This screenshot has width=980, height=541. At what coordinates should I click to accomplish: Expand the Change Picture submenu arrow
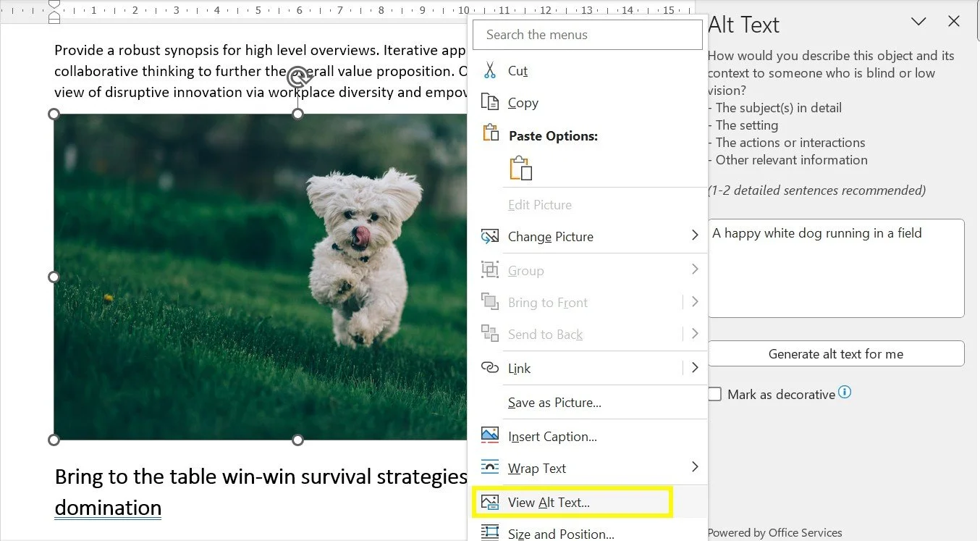coord(694,236)
